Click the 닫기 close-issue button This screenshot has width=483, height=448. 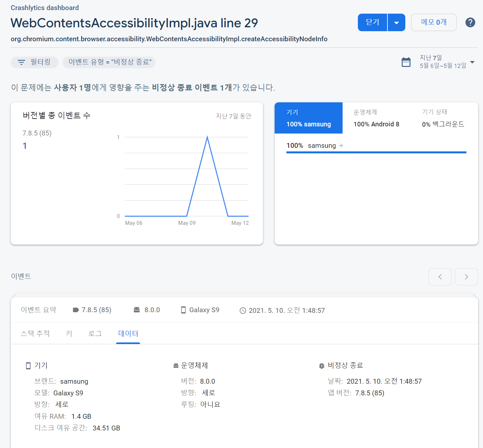point(372,22)
